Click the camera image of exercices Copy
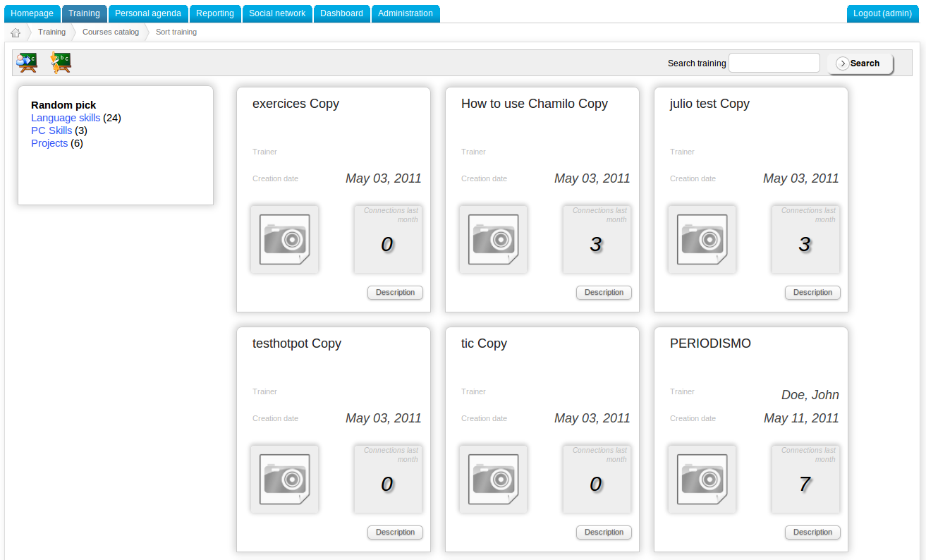926x560 pixels. (284, 240)
